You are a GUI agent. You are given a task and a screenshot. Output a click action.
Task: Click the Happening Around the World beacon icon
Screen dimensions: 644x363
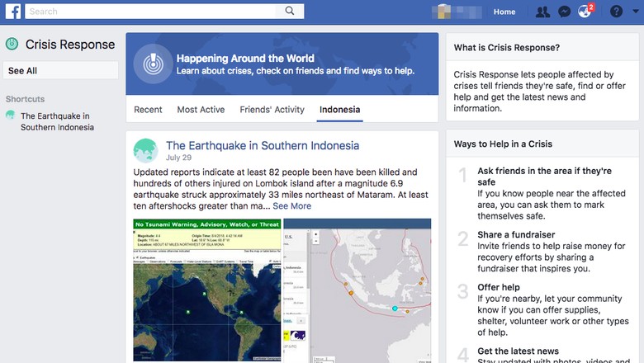pyautogui.click(x=154, y=64)
